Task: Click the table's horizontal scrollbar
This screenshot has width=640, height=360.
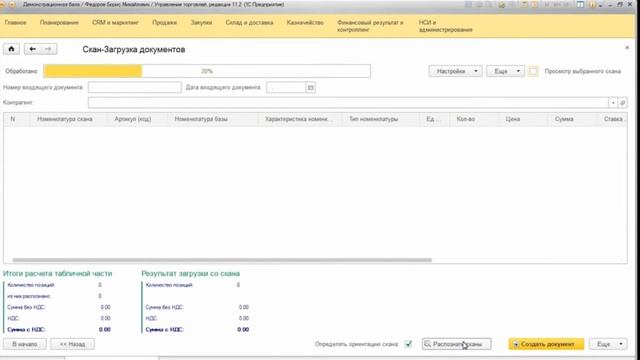Action: (222, 260)
